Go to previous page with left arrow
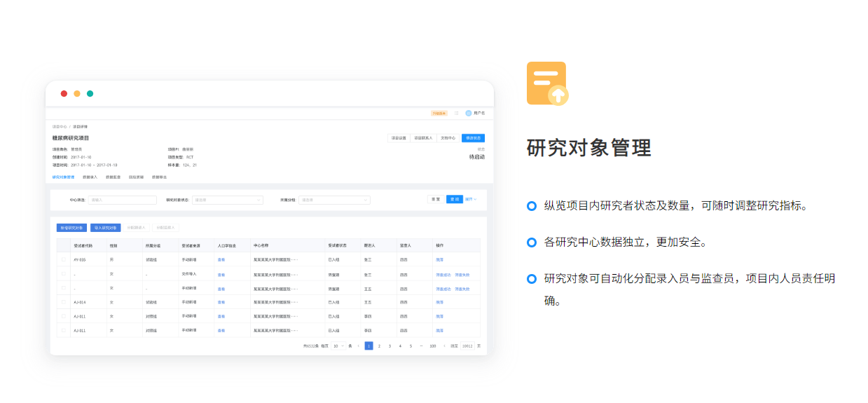This screenshot has width=868, height=403. tap(359, 346)
